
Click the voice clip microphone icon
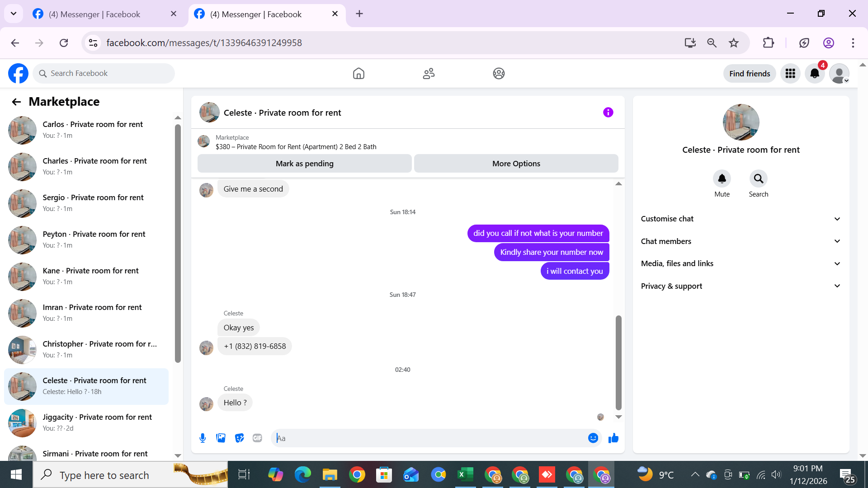pyautogui.click(x=203, y=438)
